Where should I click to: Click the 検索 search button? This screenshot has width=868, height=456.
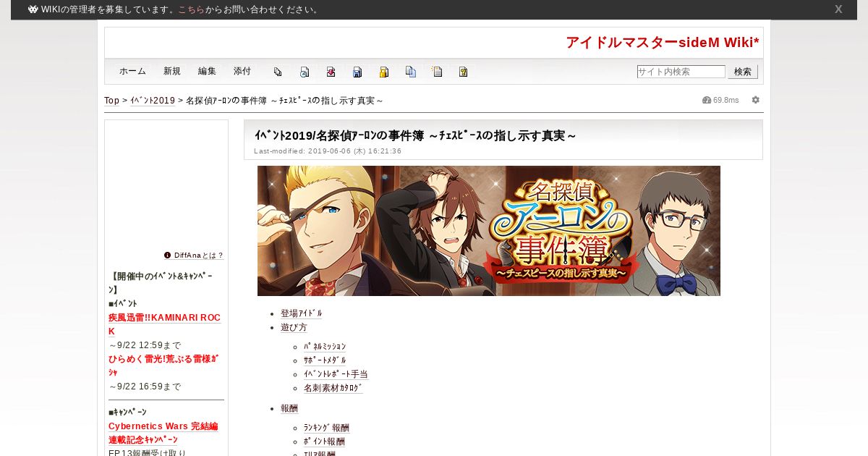(743, 72)
